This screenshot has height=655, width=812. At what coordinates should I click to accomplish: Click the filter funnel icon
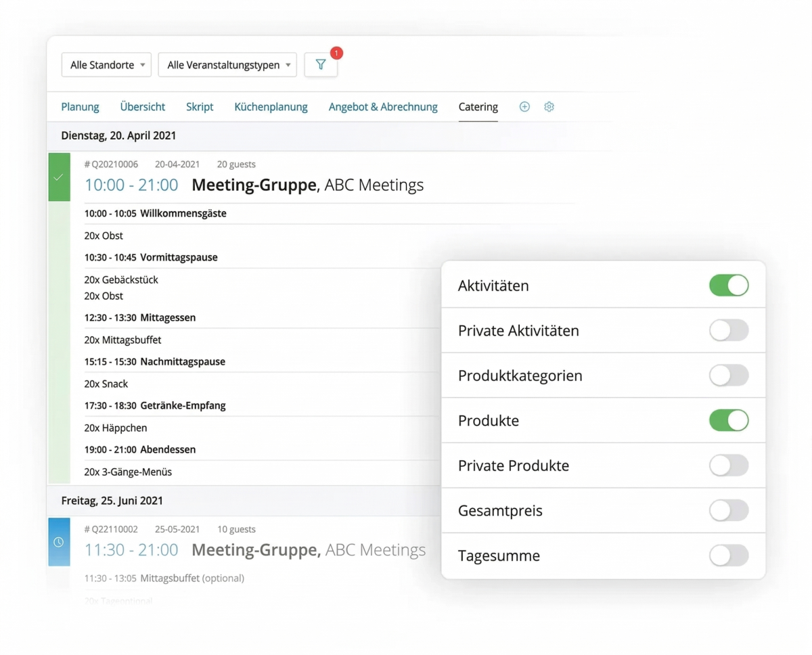pos(321,65)
